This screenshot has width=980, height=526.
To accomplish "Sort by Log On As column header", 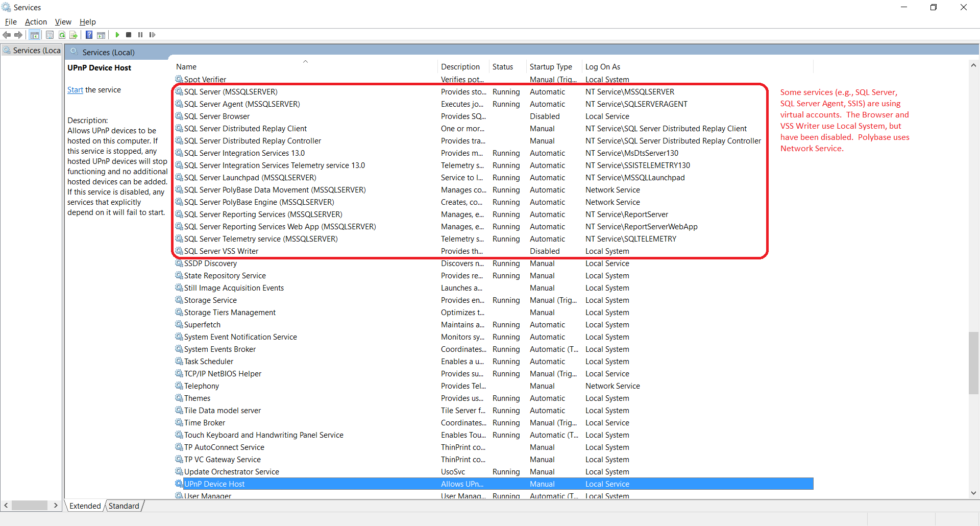I will [x=697, y=66].
